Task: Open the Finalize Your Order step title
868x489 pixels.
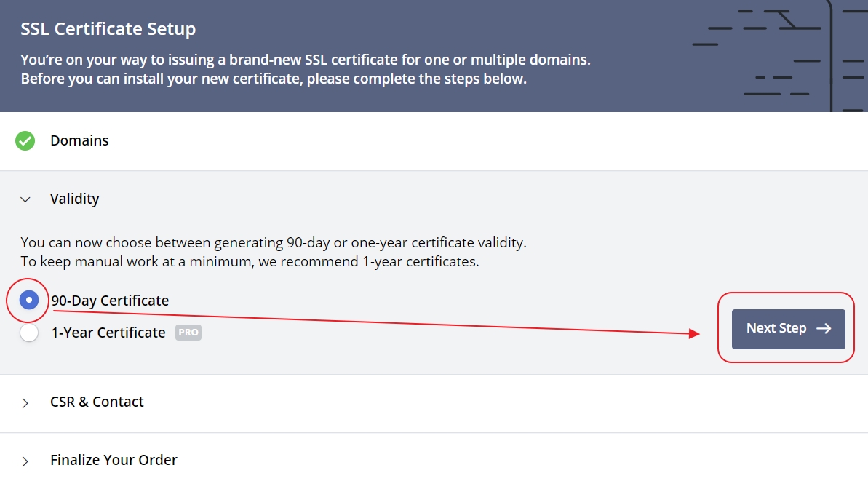Action: point(114,460)
